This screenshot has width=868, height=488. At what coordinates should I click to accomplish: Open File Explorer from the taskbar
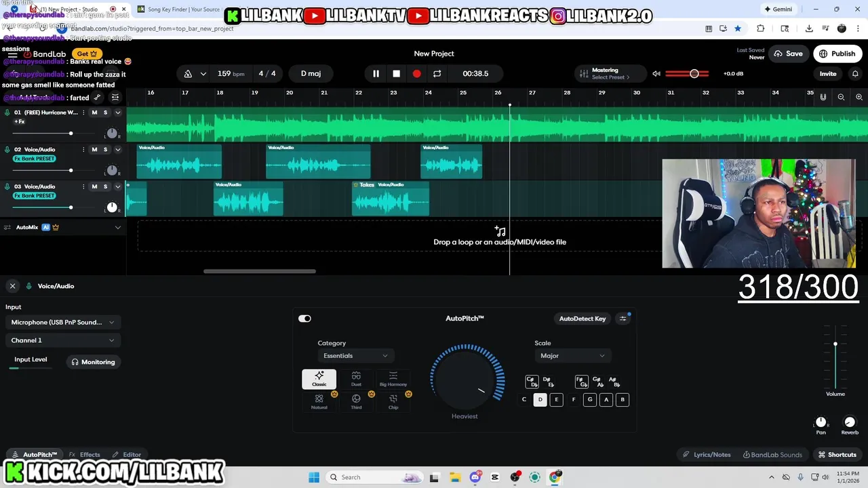455,477
